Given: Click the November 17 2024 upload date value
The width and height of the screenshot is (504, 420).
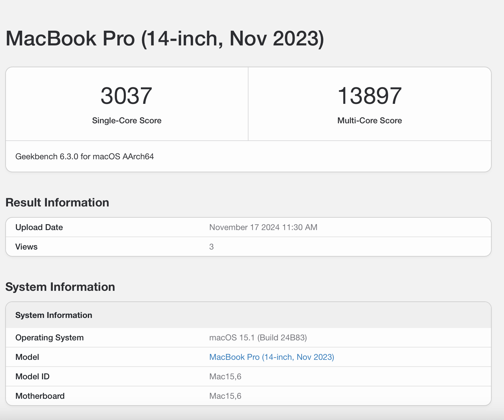Looking at the screenshot, I should [x=263, y=227].
